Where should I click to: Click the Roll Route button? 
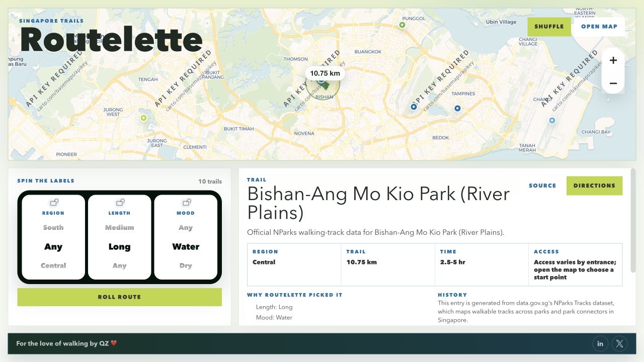[x=119, y=297]
